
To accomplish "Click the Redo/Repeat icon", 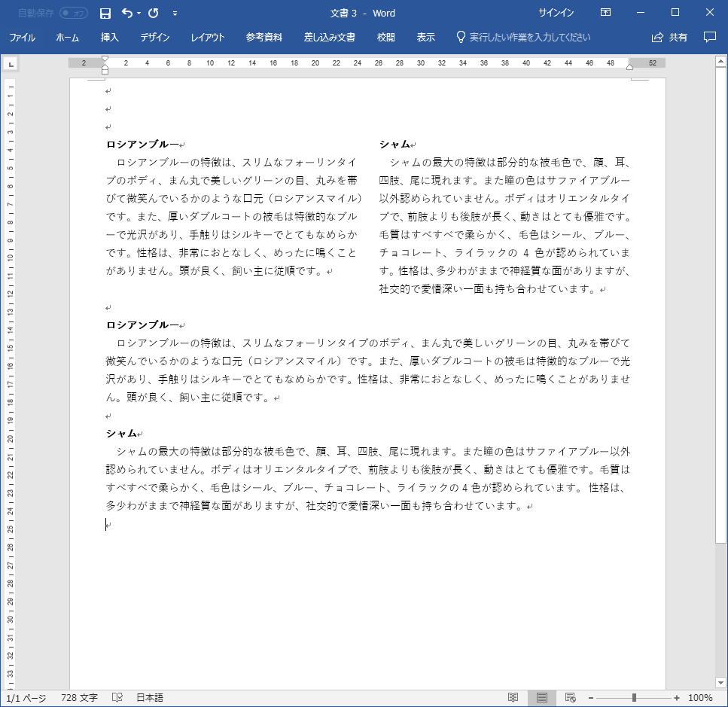I will pos(154,13).
